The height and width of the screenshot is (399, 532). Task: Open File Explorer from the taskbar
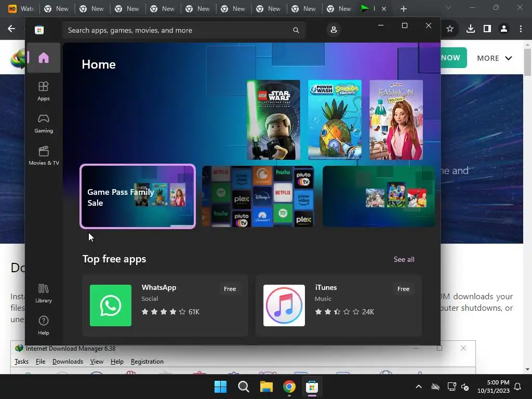(267, 387)
